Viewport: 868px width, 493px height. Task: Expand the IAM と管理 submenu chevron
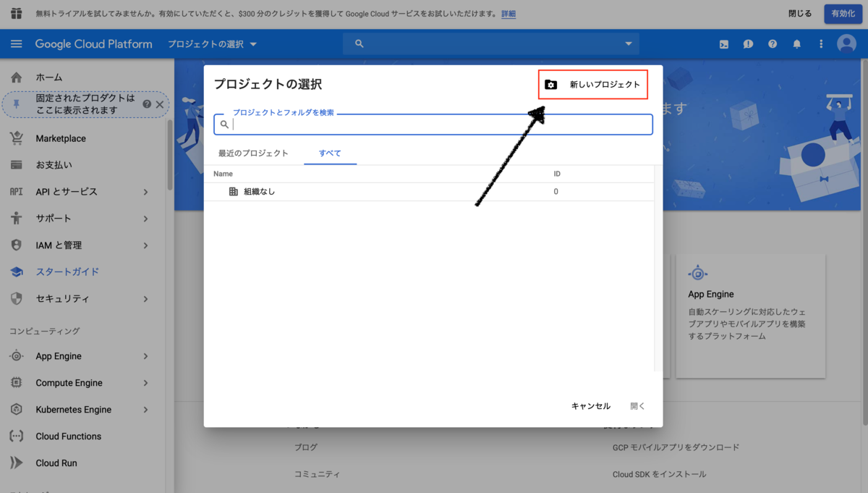click(x=145, y=245)
